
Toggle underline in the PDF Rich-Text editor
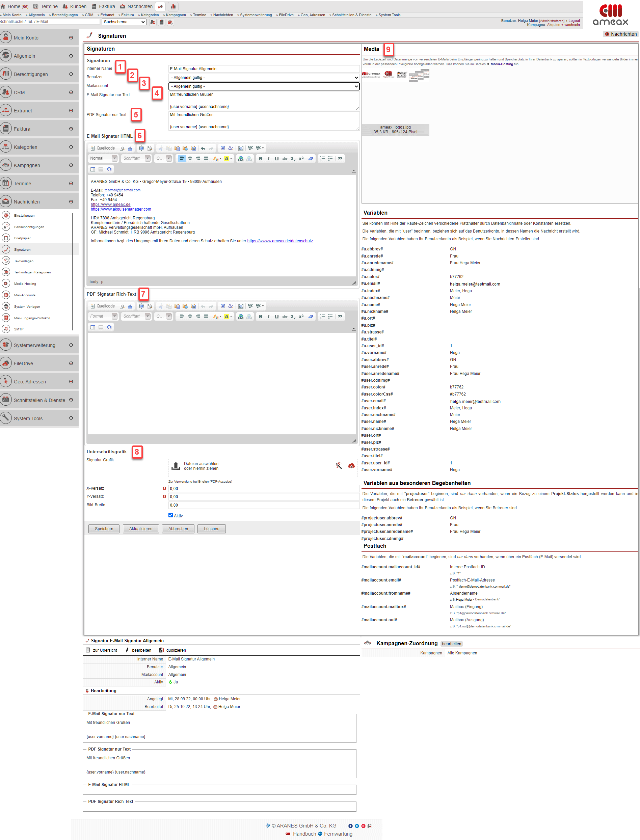pos(276,317)
